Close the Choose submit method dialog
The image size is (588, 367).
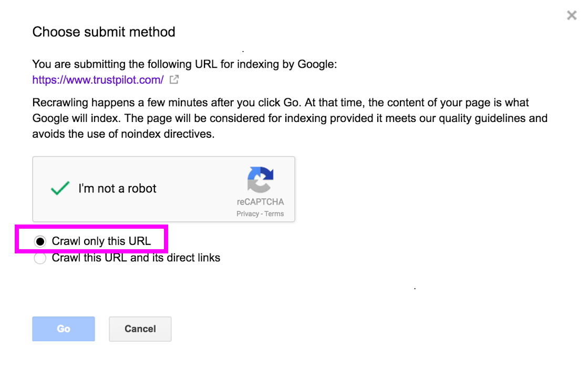572,15
